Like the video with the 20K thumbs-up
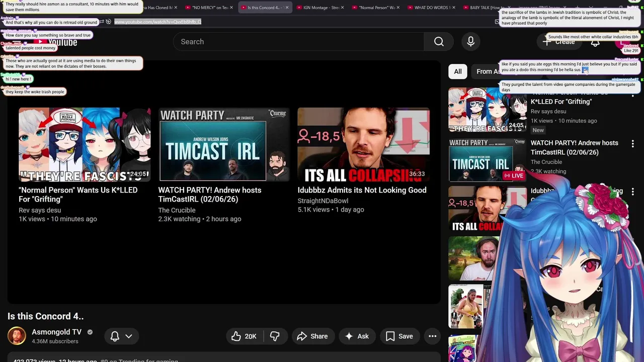The height and width of the screenshot is (362, 644). point(245,336)
